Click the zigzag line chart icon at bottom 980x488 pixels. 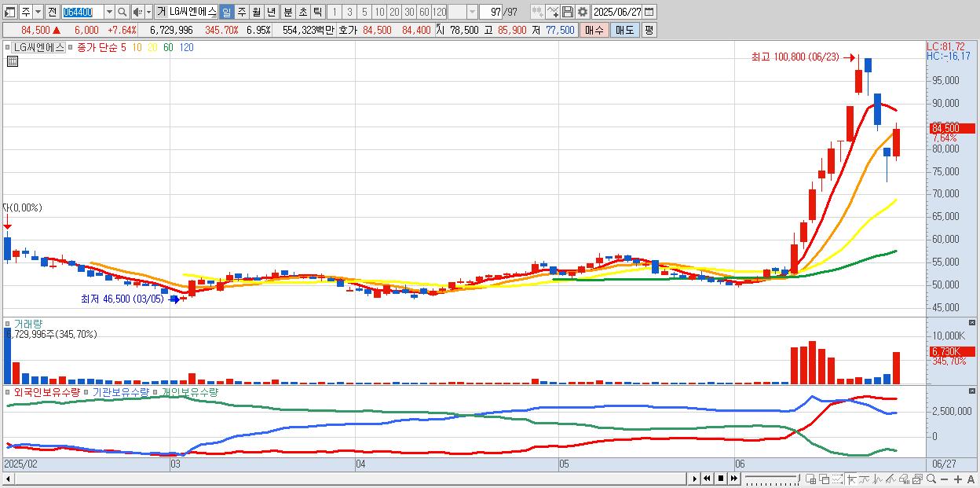(878, 479)
